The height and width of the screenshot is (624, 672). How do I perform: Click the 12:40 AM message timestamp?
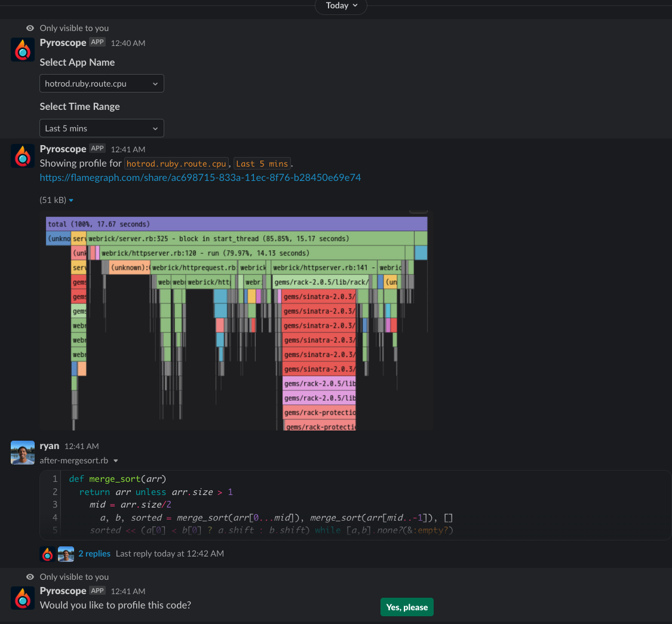[128, 43]
